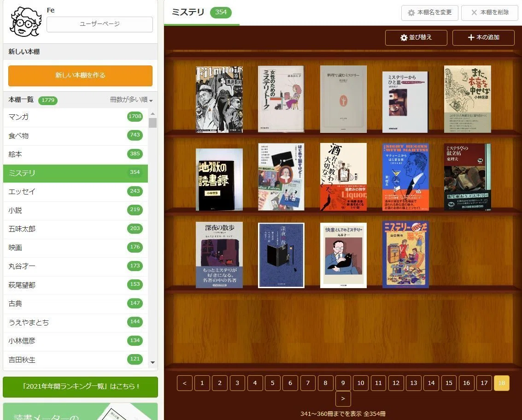This screenshot has height=420, width=522.
Task: Select the 萩尾望都 bookshelf
Action: click(76, 285)
